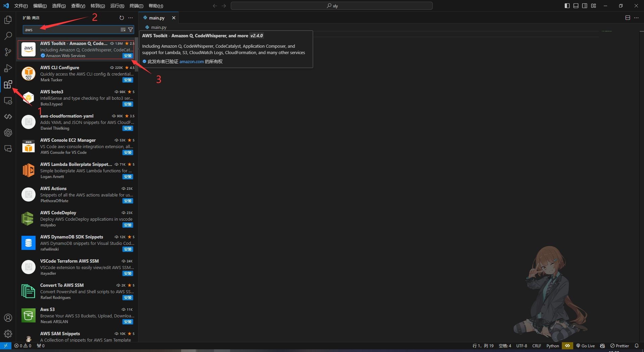Open the 查看(V) menu
This screenshot has width=644, height=352.
(78, 6)
